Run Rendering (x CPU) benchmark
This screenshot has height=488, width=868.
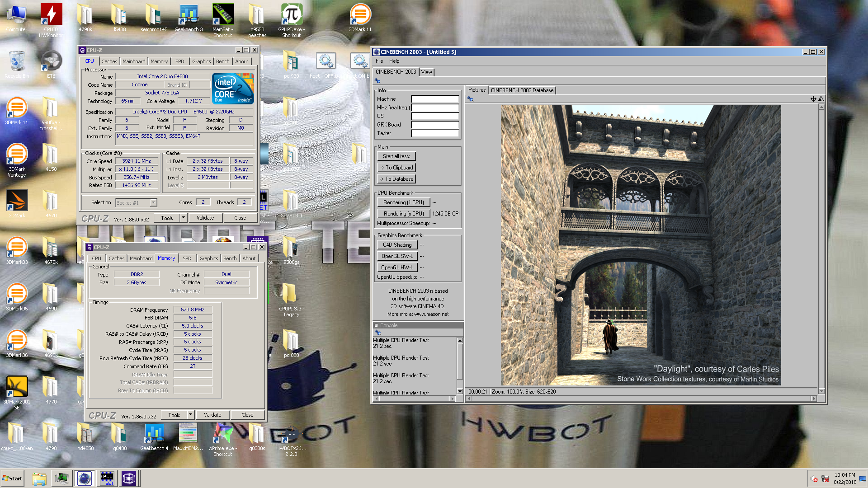(404, 214)
